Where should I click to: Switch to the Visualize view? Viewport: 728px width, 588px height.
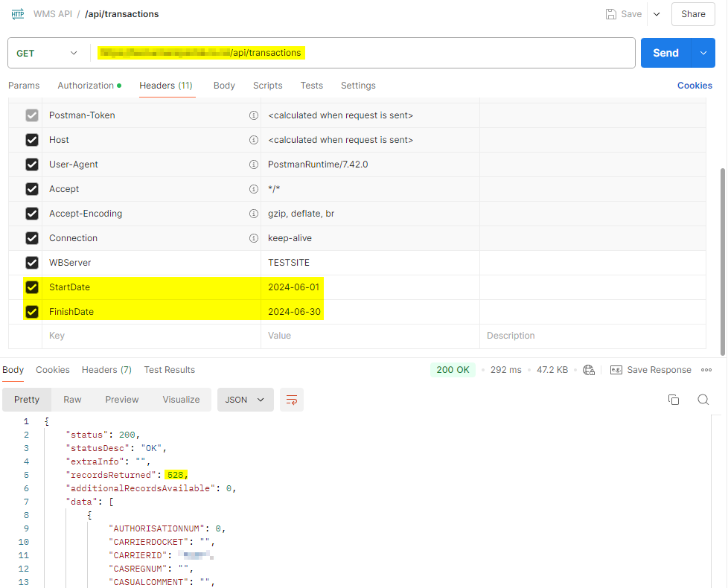(x=181, y=400)
